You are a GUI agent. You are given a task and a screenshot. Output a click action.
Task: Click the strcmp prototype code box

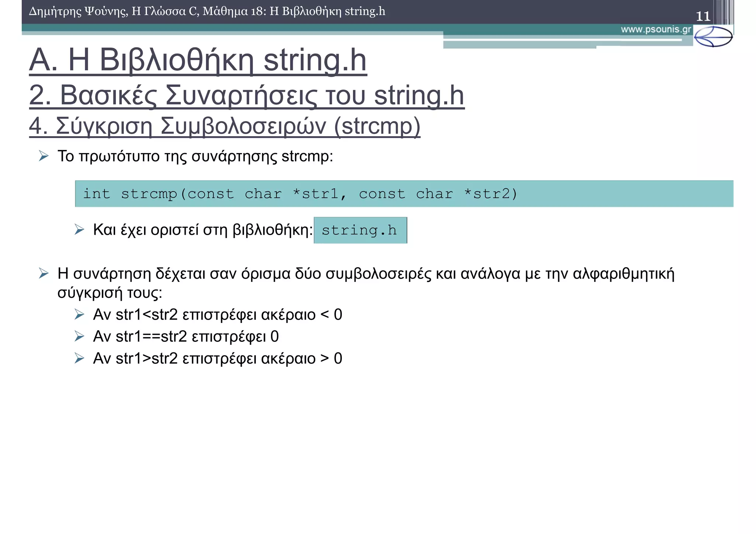(404, 194)
